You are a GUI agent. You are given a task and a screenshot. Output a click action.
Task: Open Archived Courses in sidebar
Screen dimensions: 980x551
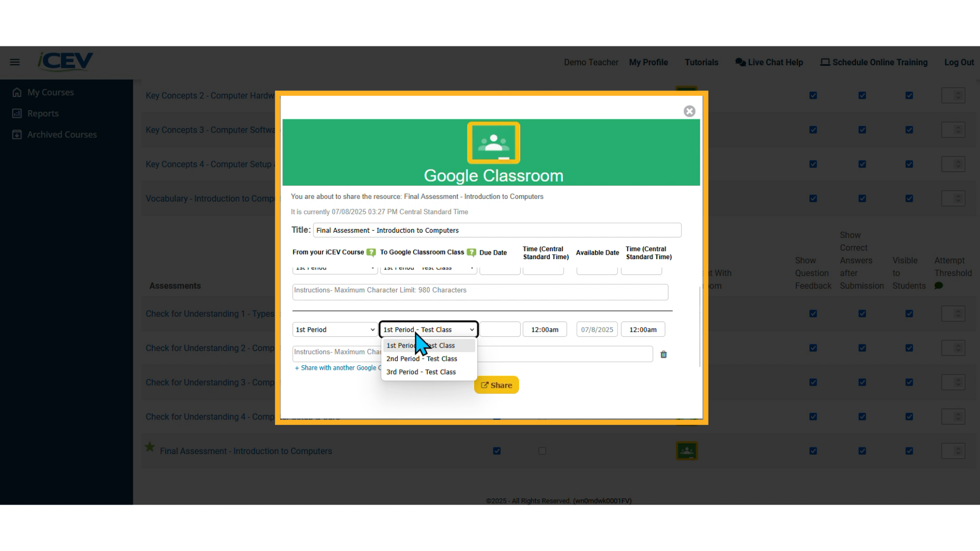62,135
